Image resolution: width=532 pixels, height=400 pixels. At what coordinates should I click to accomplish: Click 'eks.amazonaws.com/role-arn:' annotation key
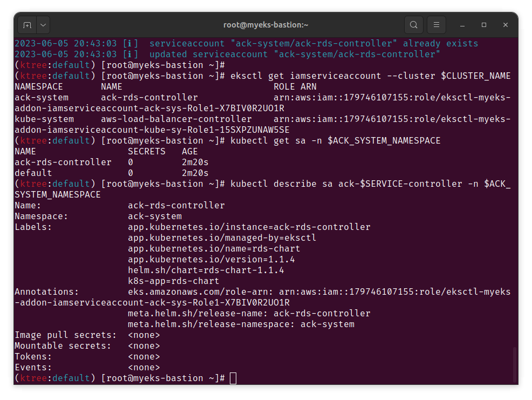tap(200, 291)
